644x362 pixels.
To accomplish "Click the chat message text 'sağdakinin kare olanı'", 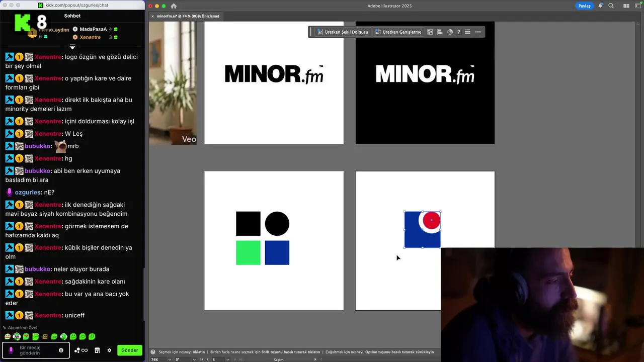I will (x=95, y=282).
